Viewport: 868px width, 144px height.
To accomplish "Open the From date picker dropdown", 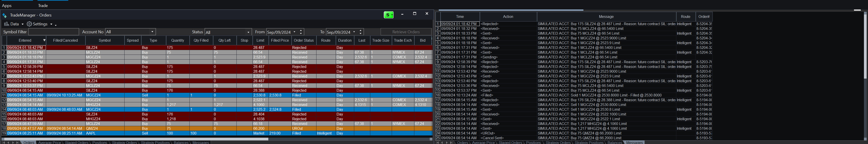I will [295, 32].
